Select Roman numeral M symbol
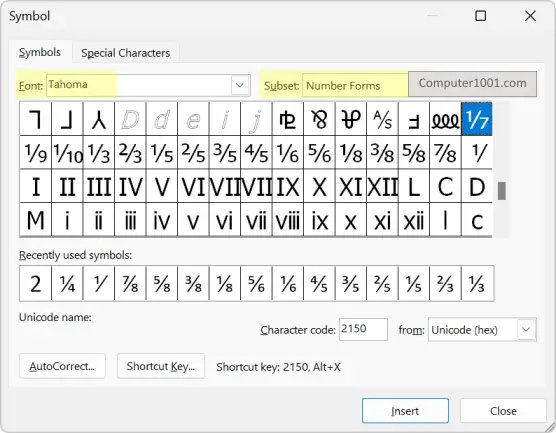 tap(35, 220)
